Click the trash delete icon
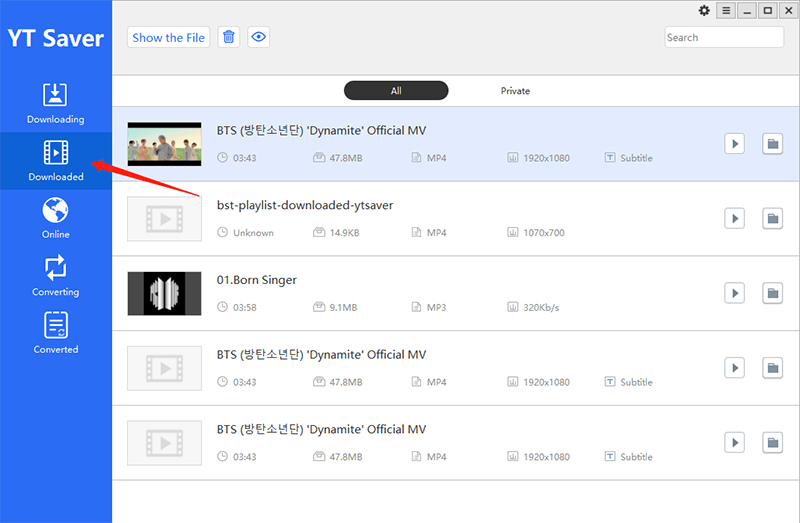The height and width of the screenshot is (523, 800). point(229,37)
